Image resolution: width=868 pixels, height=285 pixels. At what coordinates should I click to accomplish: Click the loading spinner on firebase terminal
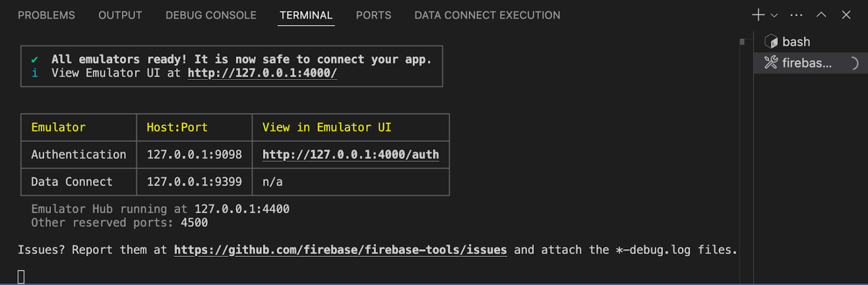click(854, 64)
